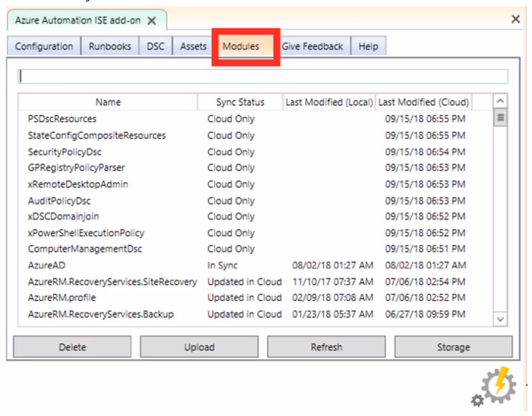Close the Azure Automation ISE add-on tab
This screenshot has height=416, width=532.
click(x=152, y=20)
